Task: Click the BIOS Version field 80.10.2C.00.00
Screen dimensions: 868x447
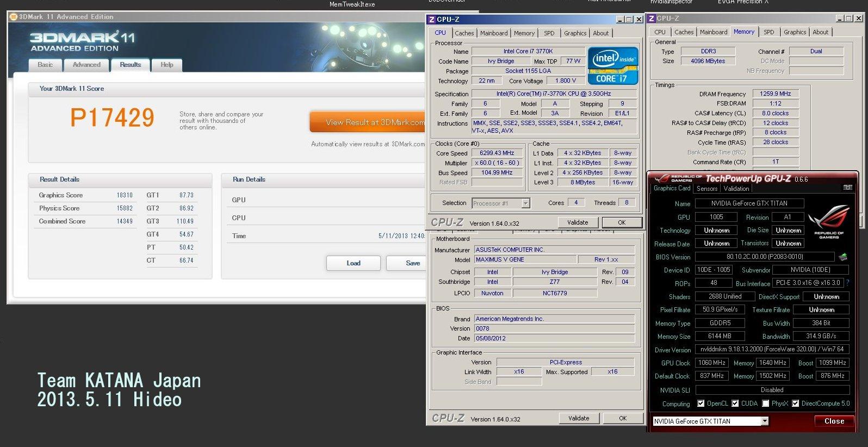Action: click(x=764, y=257)
